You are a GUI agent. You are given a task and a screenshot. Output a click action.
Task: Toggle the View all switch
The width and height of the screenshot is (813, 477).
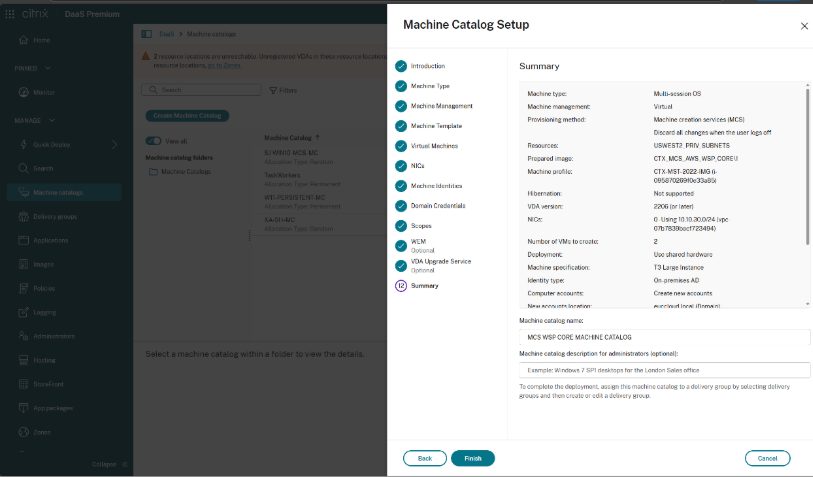153,141
